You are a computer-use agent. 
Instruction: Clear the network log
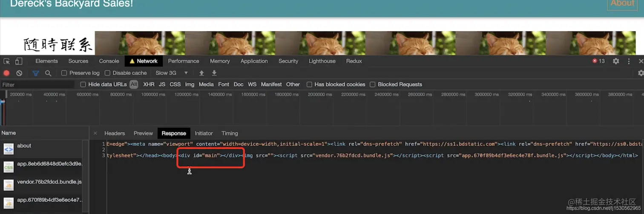[x=19, y=73]
